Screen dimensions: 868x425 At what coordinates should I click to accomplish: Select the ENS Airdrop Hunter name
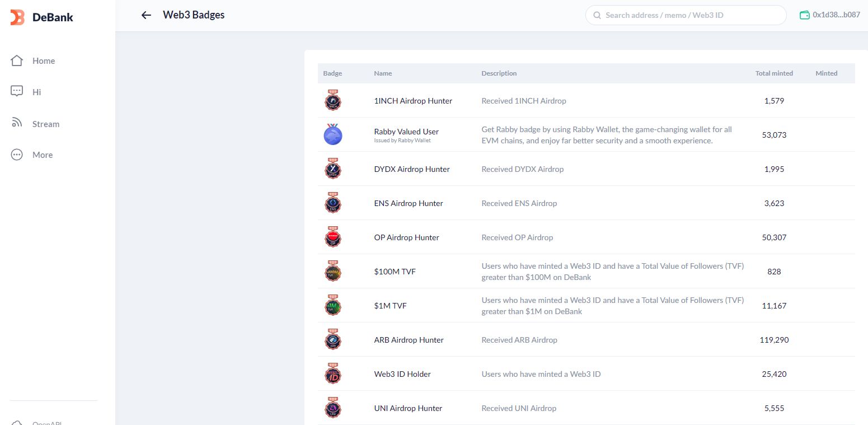(409, 203)
